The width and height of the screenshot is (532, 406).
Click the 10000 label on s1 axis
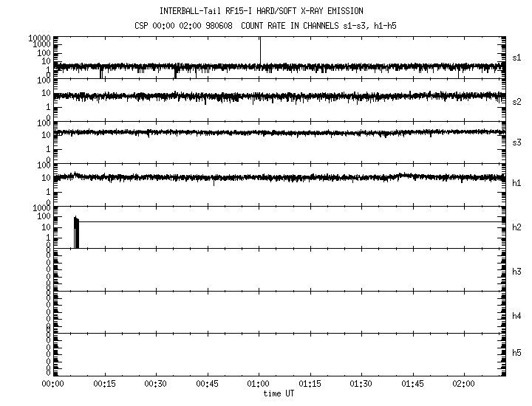[x=38, y=38]
